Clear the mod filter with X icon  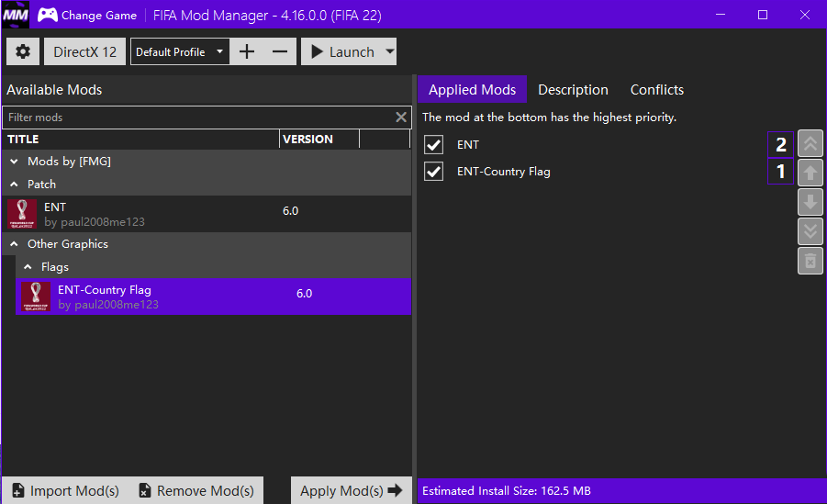point(401,118)
